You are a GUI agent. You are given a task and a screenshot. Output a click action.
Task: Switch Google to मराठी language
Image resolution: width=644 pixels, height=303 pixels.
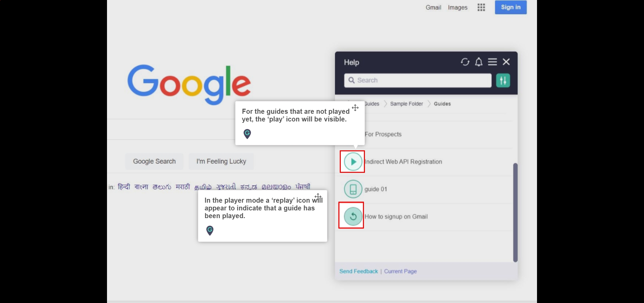tap(183, 187)
